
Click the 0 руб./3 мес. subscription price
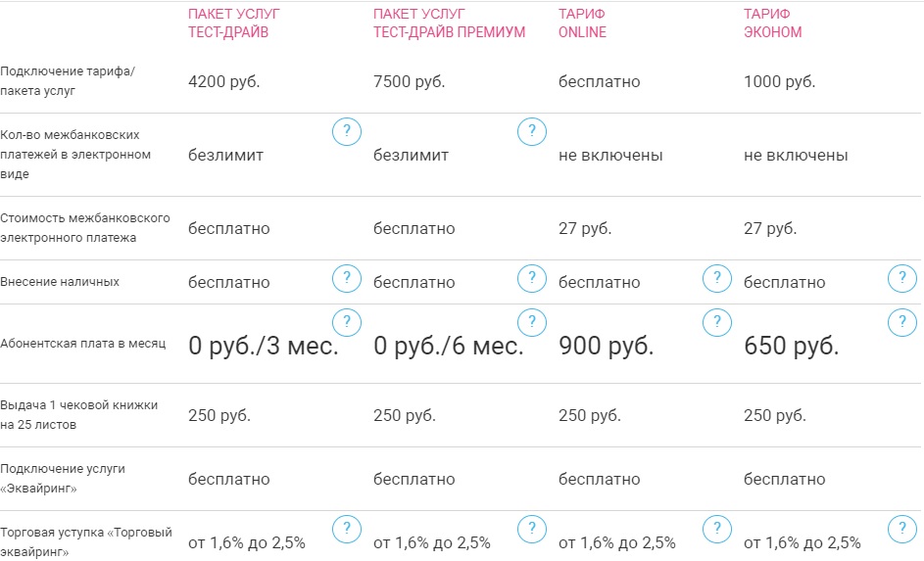tap(263, 347)
